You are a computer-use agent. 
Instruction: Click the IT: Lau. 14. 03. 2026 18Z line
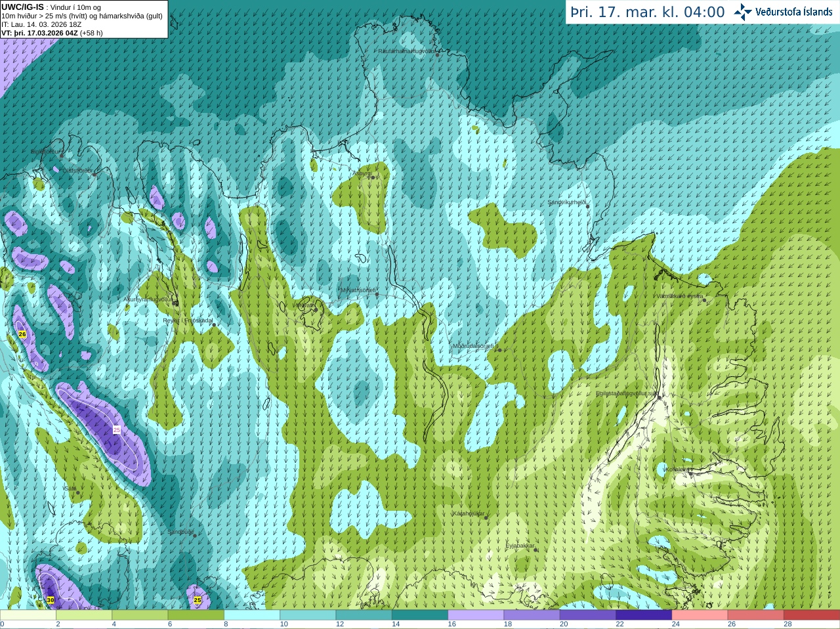[41, 24]
